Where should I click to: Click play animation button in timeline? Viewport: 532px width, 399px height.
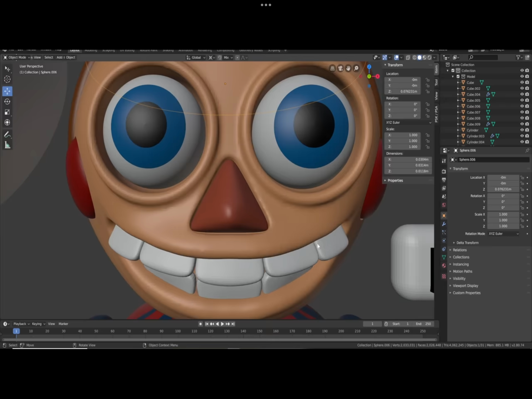click(x=222, y=324)
